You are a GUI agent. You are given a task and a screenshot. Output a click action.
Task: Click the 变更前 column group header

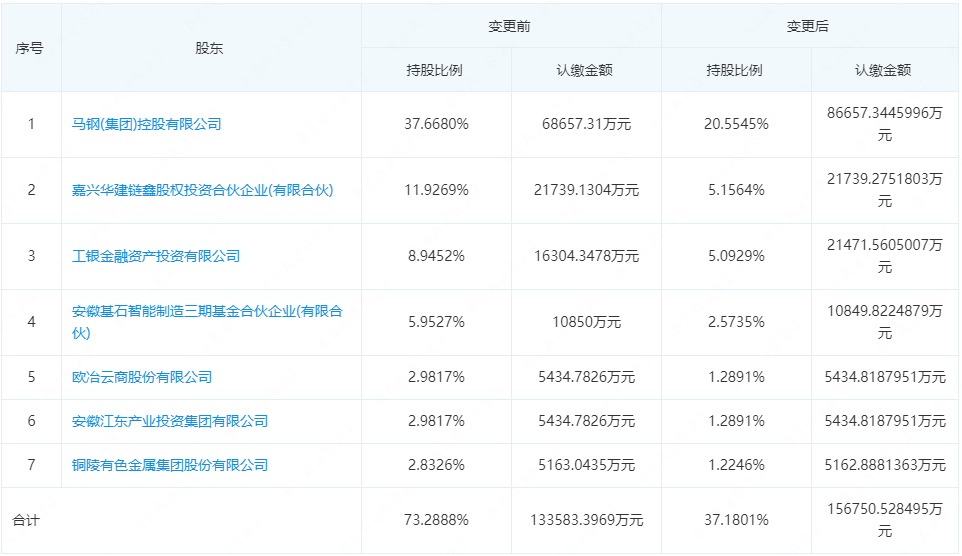point(510,27)
